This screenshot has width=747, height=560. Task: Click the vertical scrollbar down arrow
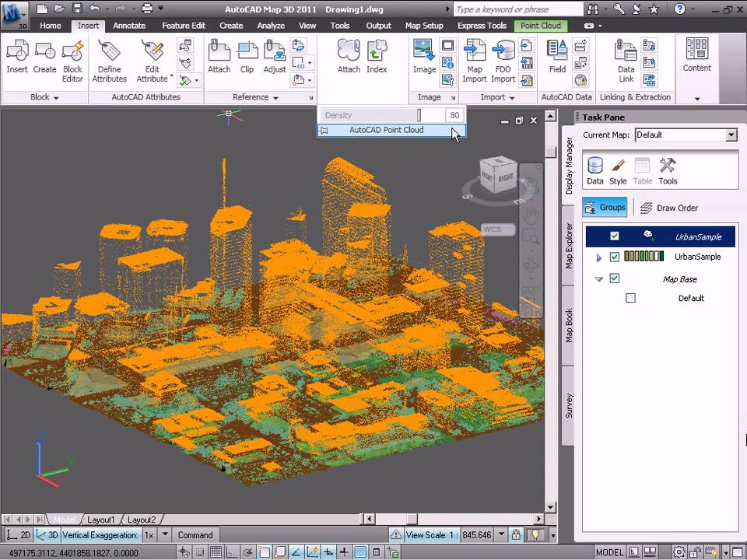click(550, 507)
